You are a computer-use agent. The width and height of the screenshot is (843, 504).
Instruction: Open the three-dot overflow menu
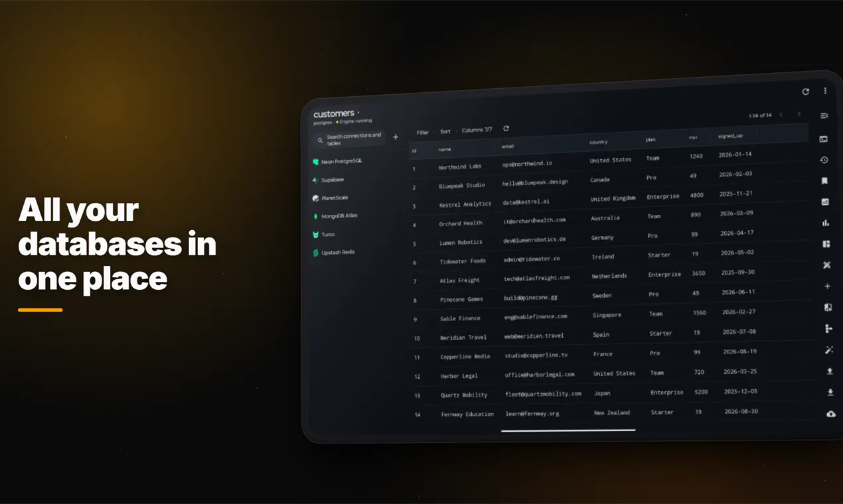pos(825,91)
